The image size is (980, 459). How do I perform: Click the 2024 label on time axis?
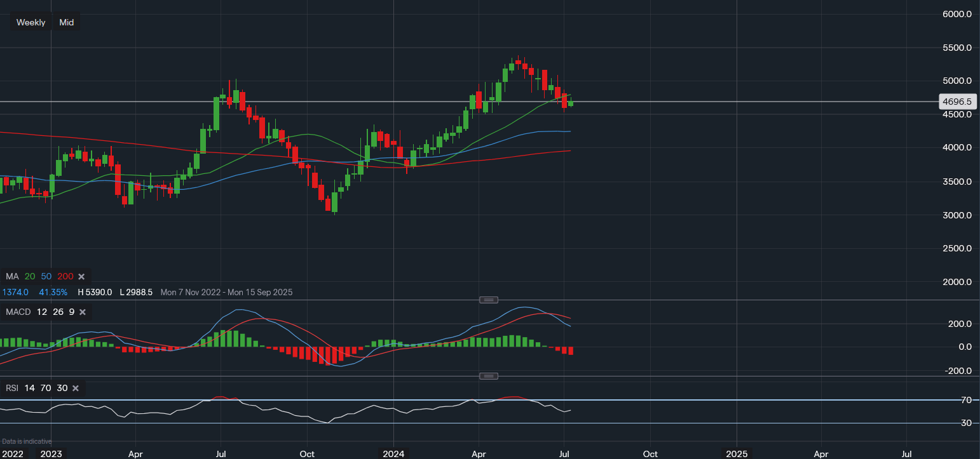pos(393,454)
